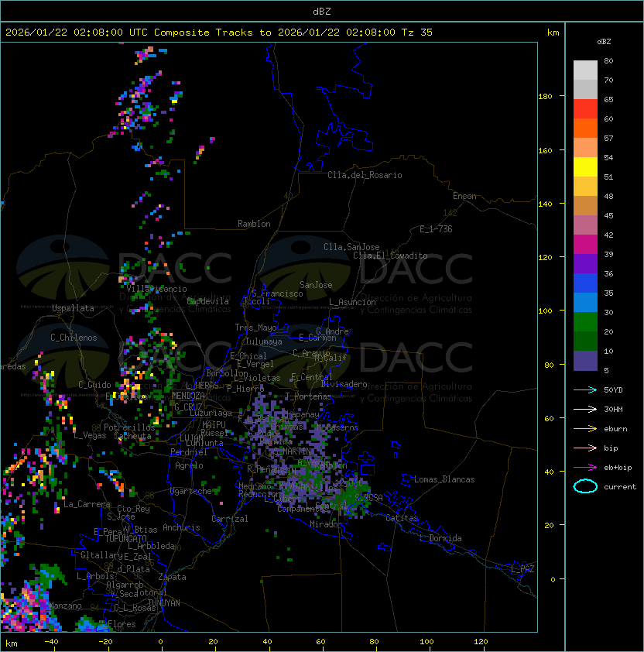644x652 pixels.
Task: Click the '-40' horizontal axis tick label
Action: click(x=51, y=642)
